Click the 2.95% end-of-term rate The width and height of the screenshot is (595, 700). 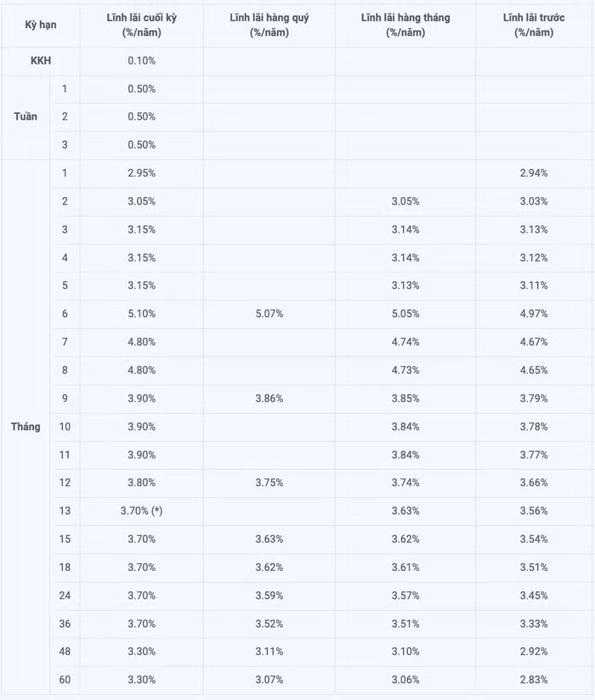pyautogui.click(x=141, y=173)
